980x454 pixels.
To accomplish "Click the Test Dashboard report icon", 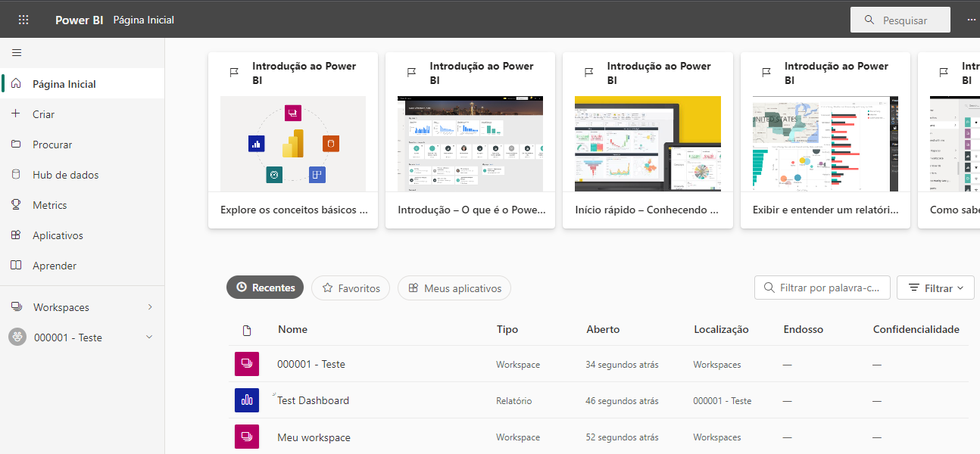I will point(247,400).
